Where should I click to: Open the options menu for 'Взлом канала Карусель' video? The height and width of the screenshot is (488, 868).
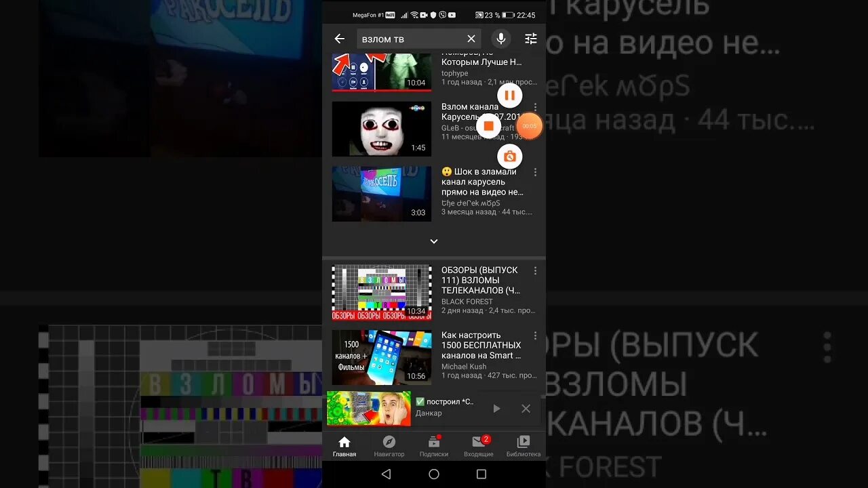pos(535,107)
